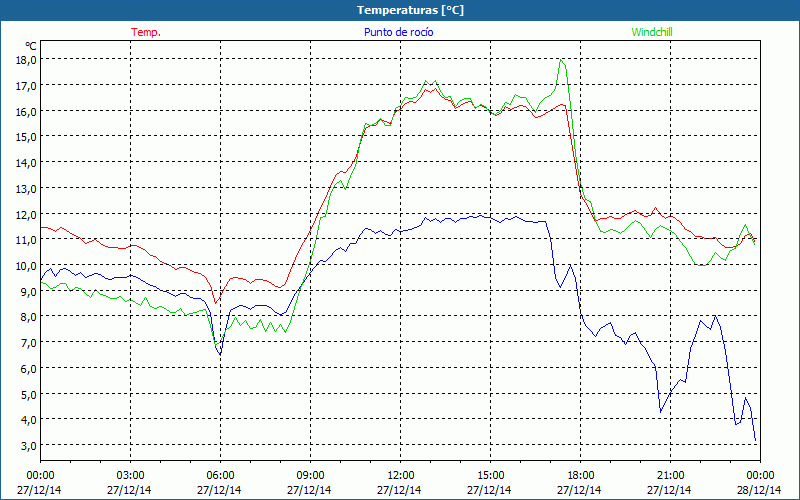Screen dimensions: 800x500
Task: Click the red temperature dip near 06:00
Action: tap(216, 303)
